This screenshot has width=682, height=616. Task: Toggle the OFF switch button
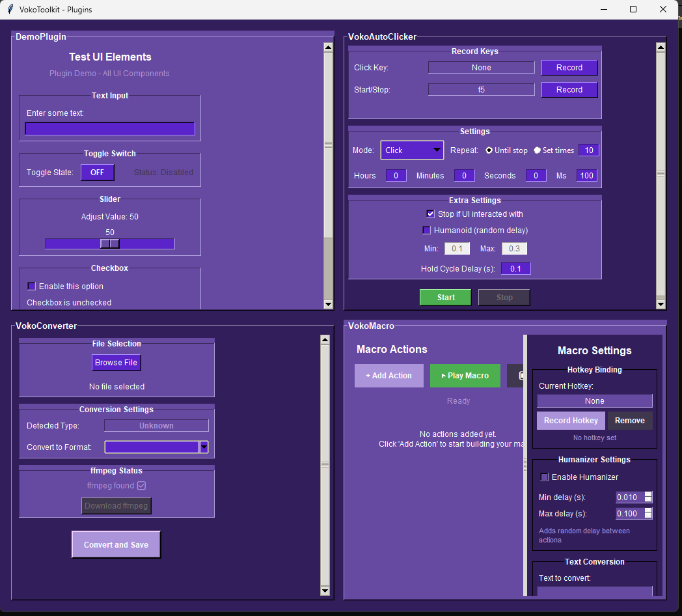tap(98, 173)
